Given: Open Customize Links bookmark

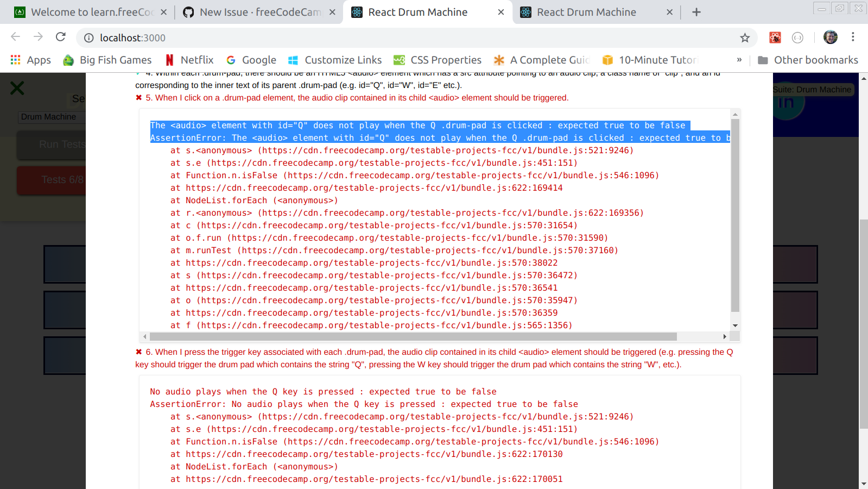Looking at the screenshot, I should (x=335, y=60).
